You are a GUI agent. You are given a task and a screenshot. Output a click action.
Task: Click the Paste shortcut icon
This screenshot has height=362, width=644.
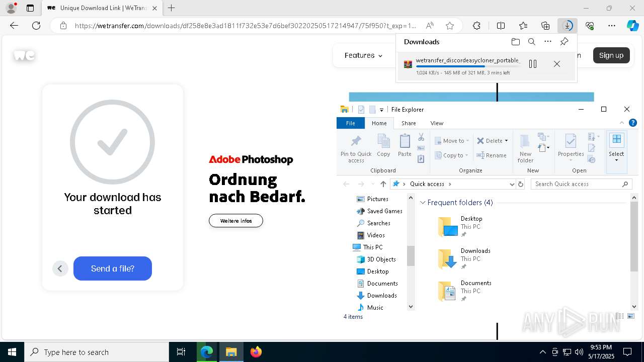[421, 159]
